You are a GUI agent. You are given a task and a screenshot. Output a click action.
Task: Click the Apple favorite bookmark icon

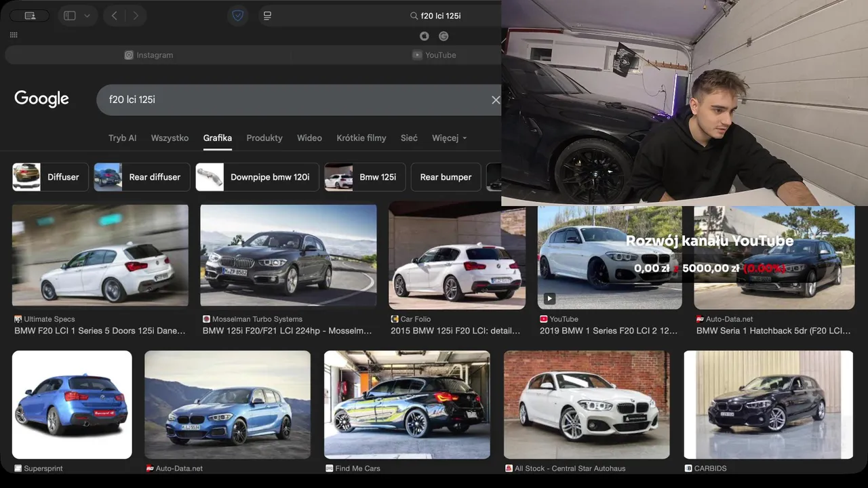pos(424,36)
